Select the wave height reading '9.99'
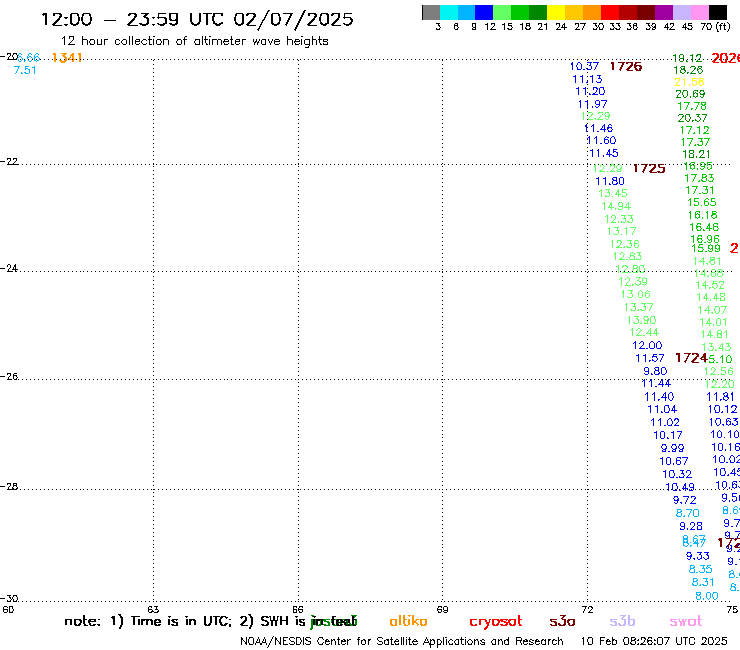 point(672,448)
